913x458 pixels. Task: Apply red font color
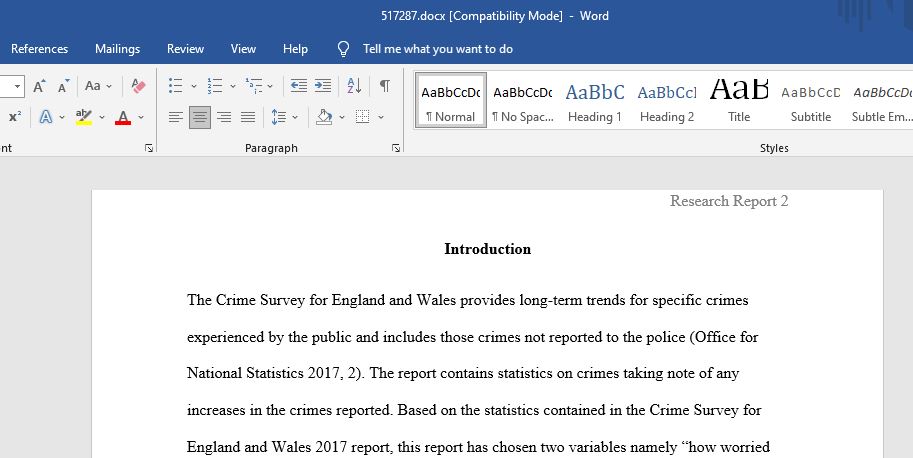pyautogui.click(x=123, y=117)
